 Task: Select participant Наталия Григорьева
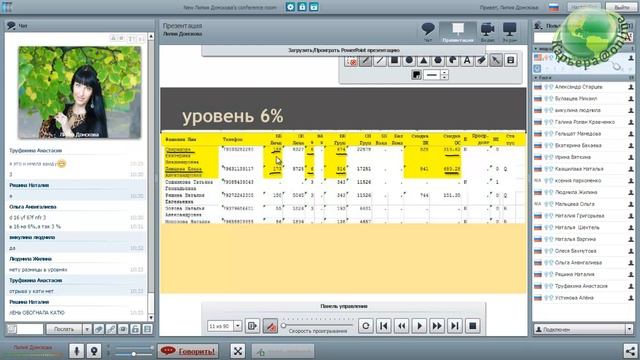(584, 216)
